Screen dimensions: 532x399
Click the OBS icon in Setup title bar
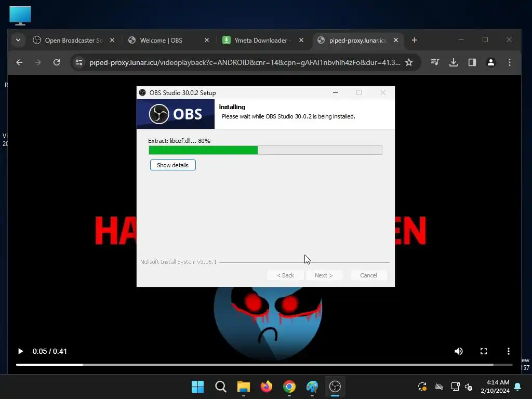click(142, 92)
